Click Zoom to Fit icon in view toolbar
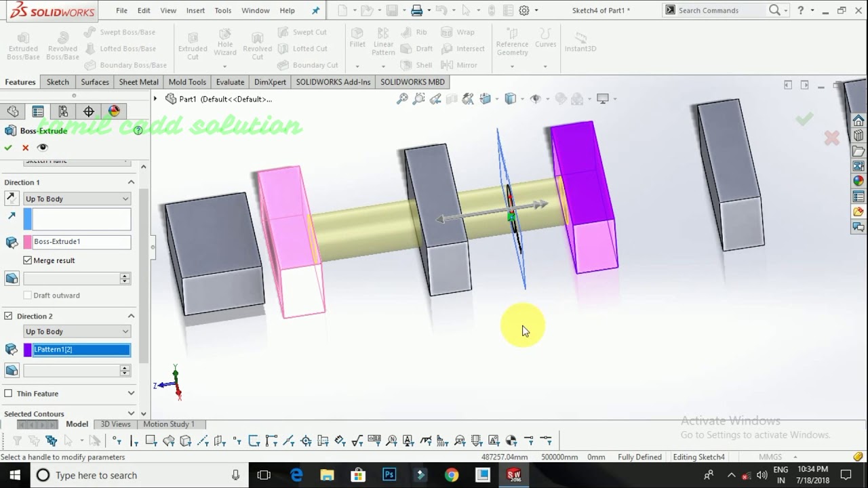The image size is (868, 488). 402,99
